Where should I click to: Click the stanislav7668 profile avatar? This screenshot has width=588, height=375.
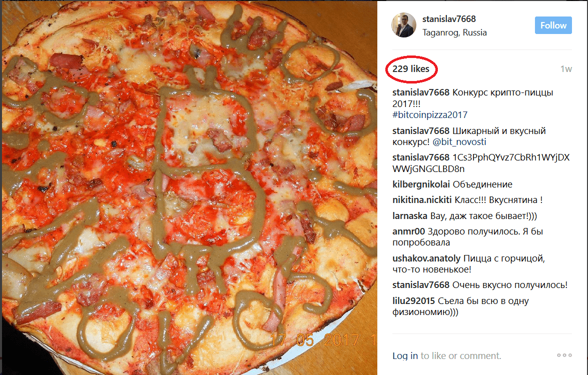pyautogui.click(x=404, y=25)
